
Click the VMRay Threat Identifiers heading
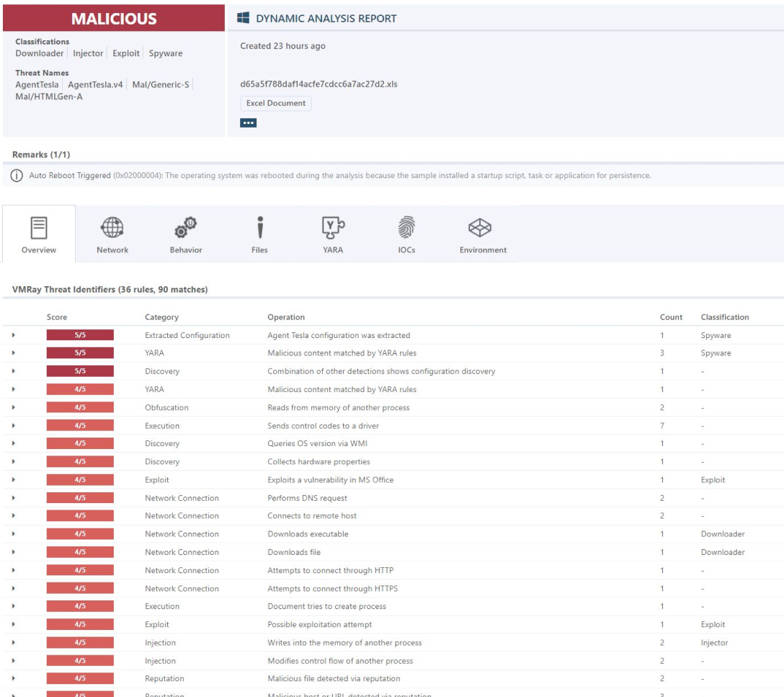click(110, 290)
